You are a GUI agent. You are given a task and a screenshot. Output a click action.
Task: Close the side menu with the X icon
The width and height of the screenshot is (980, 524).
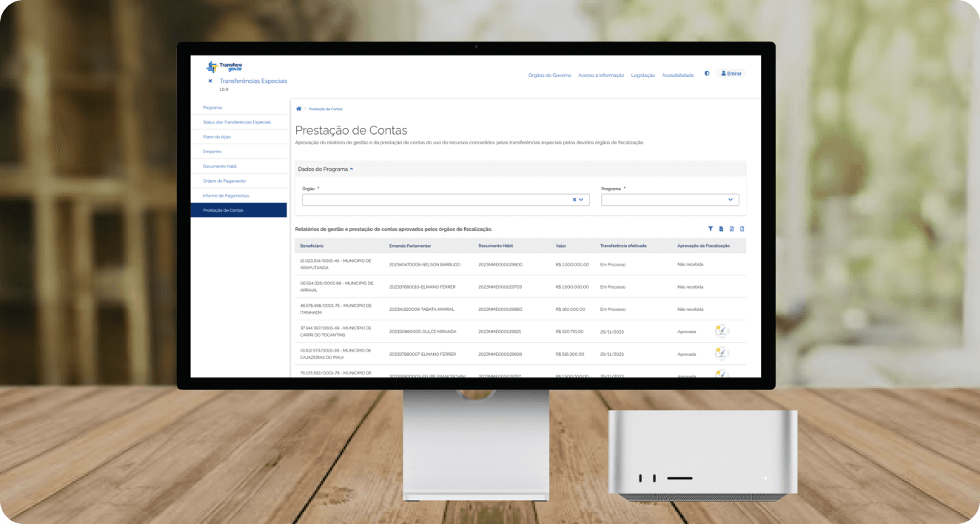210,81
